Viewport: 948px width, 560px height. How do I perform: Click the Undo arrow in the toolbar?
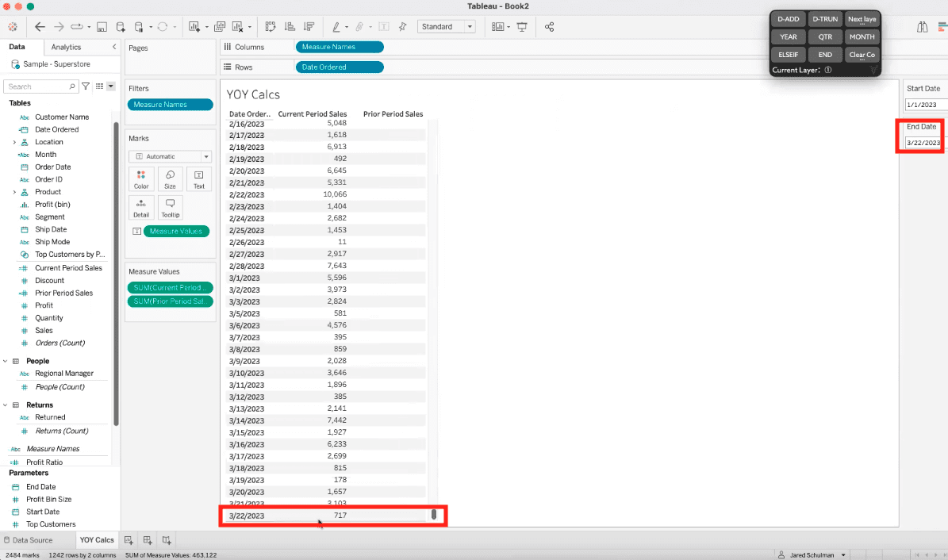click(38, 26)
